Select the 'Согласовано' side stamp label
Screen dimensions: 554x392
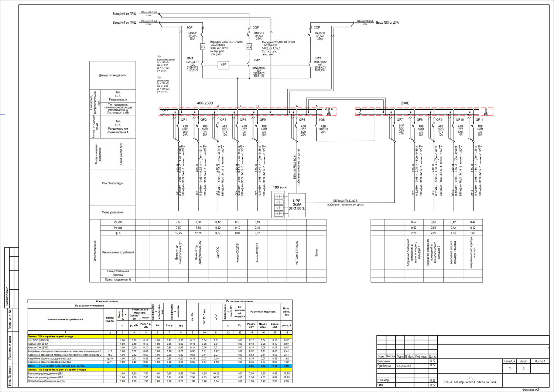click(7, 297)
